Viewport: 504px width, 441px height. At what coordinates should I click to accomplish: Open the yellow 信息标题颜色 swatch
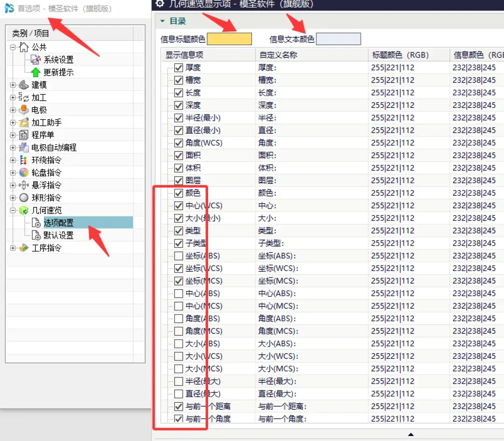coord(229,39)
